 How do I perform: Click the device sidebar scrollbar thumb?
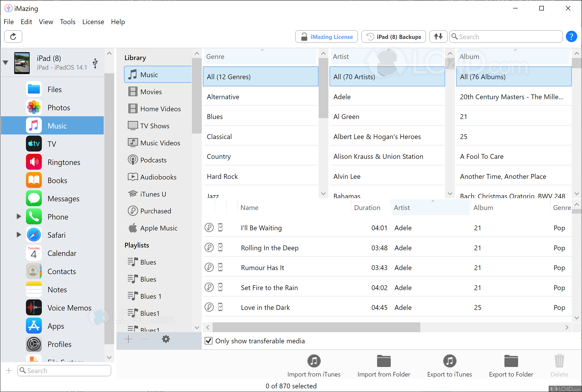tap(109, 209)
